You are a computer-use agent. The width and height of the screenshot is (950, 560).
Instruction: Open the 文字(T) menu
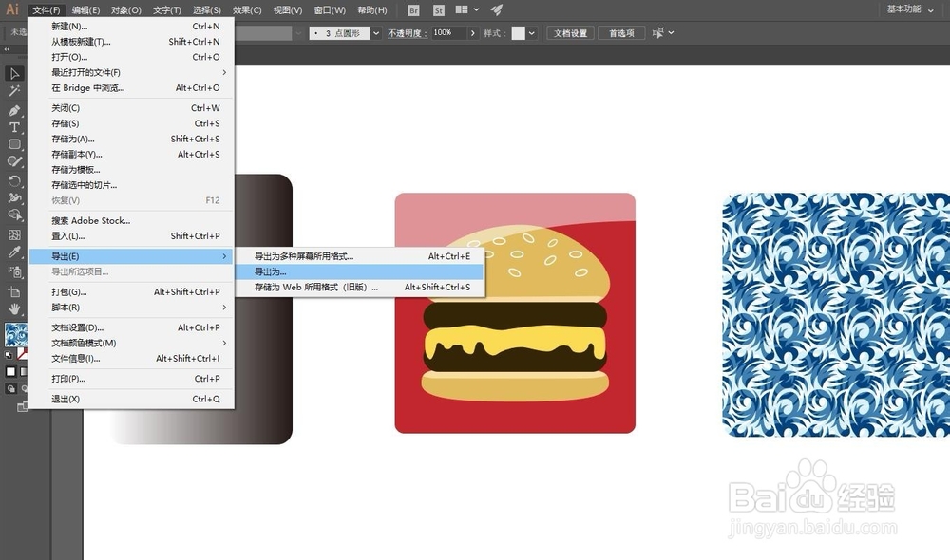166,10
